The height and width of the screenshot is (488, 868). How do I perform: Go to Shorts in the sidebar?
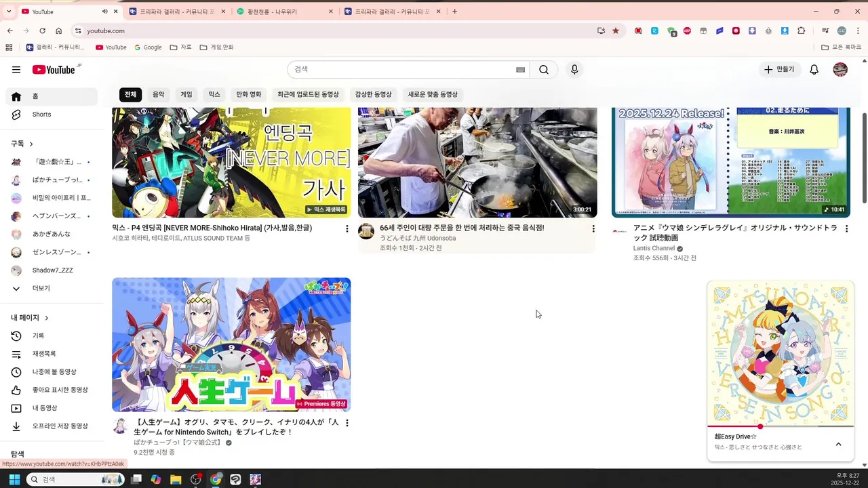tap(52, 115)
